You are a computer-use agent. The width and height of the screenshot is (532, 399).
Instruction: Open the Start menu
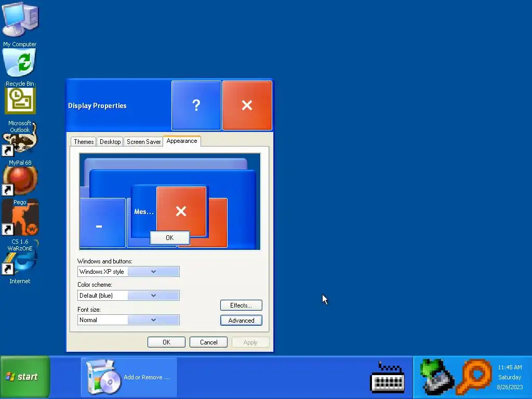click(x=25, y=377)
